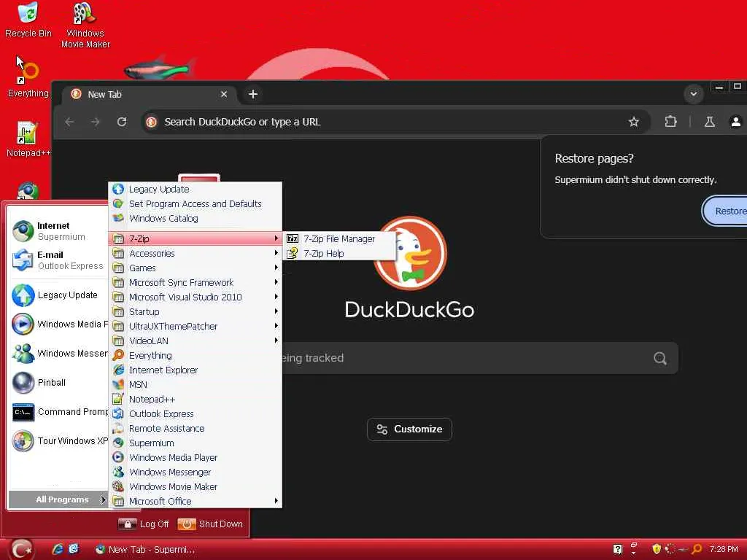Open Windows Messenger in left pane

pyautogui.click(x=58, y=354)
